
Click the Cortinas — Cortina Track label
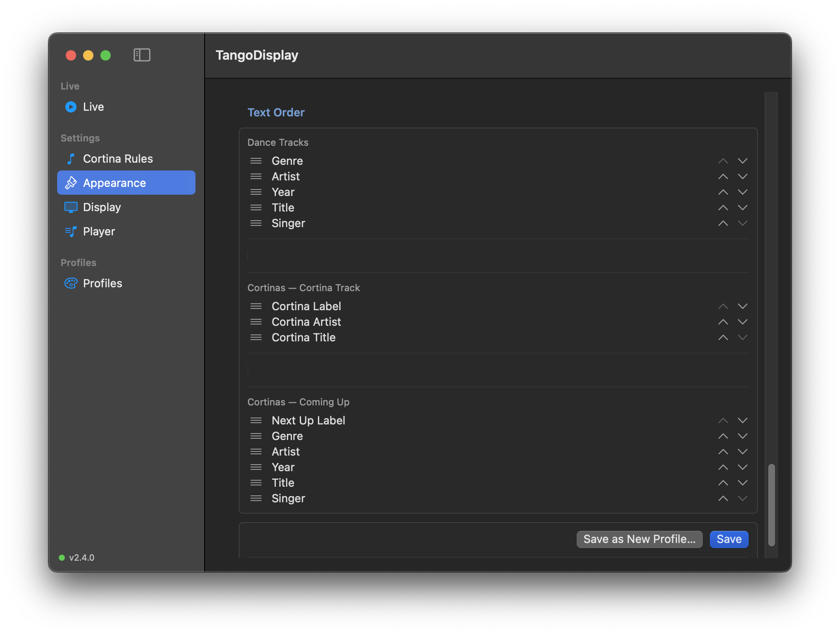coord(304,288)
